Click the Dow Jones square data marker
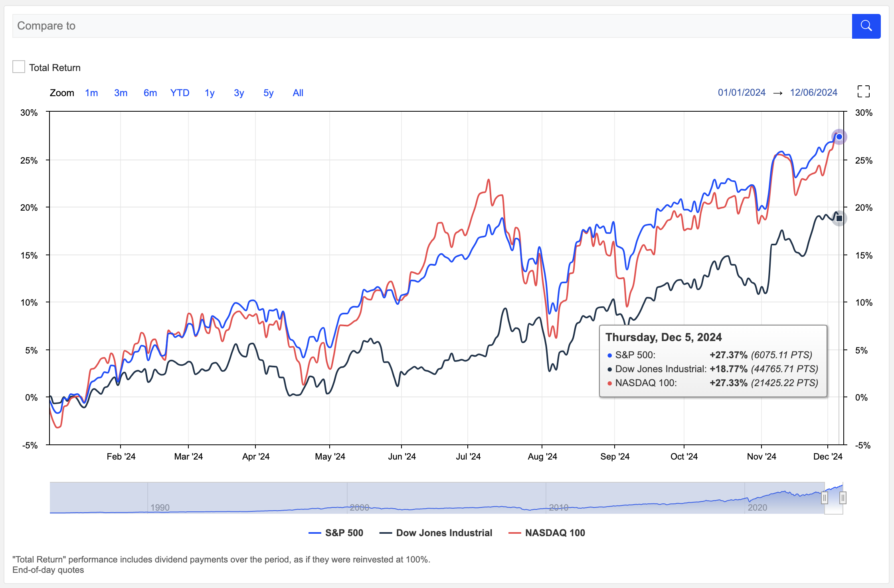The image size is (894, 588). pyautogui.click(x=839, y=218)
